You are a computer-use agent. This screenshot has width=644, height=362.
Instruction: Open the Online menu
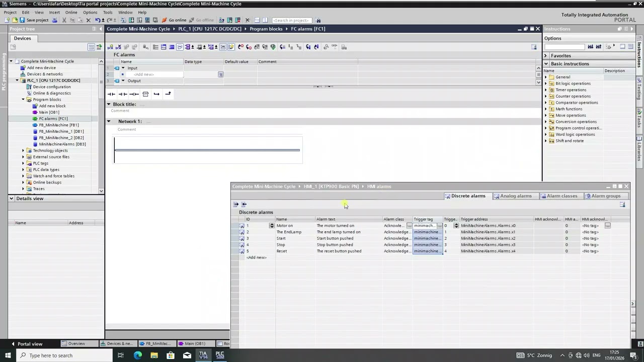pos(71,12)
